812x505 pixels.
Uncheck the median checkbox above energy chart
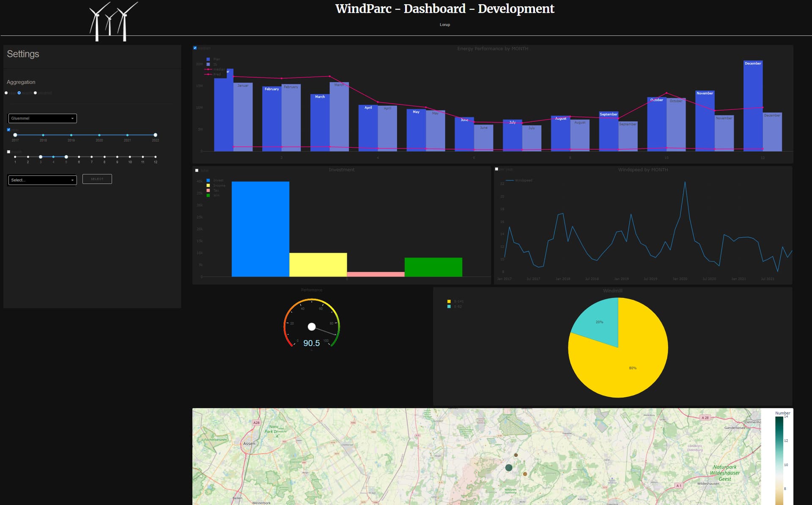tap(195, 48)
